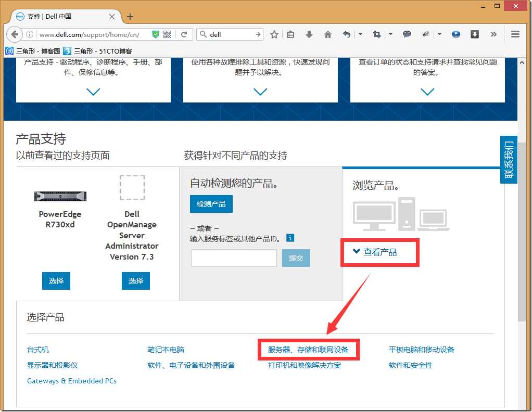Screen dimensions: 532x412
Task: Show bookmarks list icon
Action: [290, 34]
